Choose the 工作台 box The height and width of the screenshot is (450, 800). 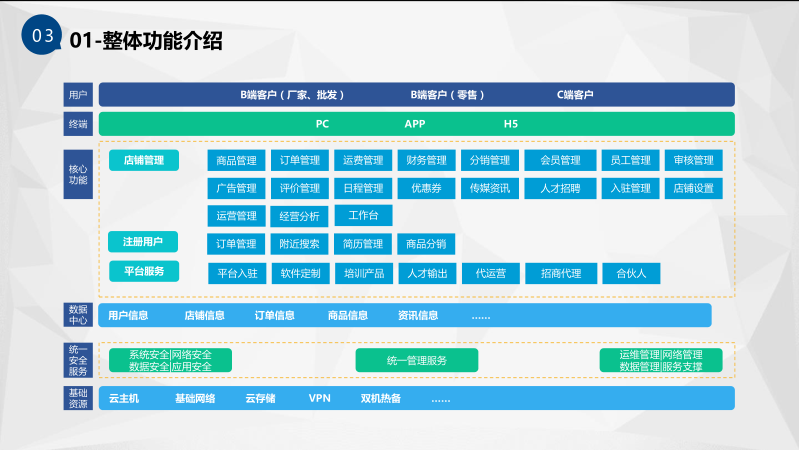(x=363, y=215)
